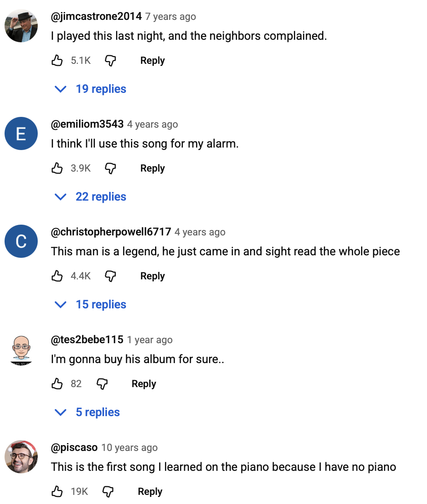Reply to @tes2bebe115's album comment

point(144,384)
